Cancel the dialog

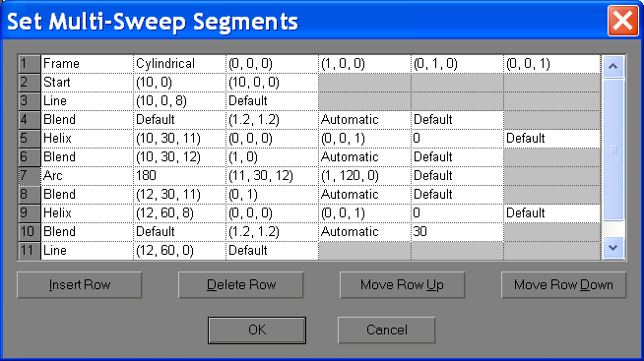[386, 330]
